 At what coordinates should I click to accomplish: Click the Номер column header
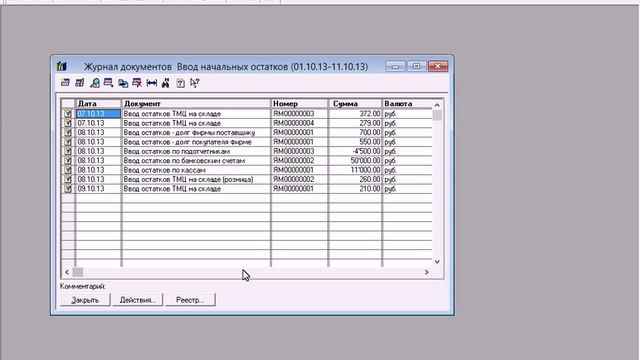coord(300,104)
